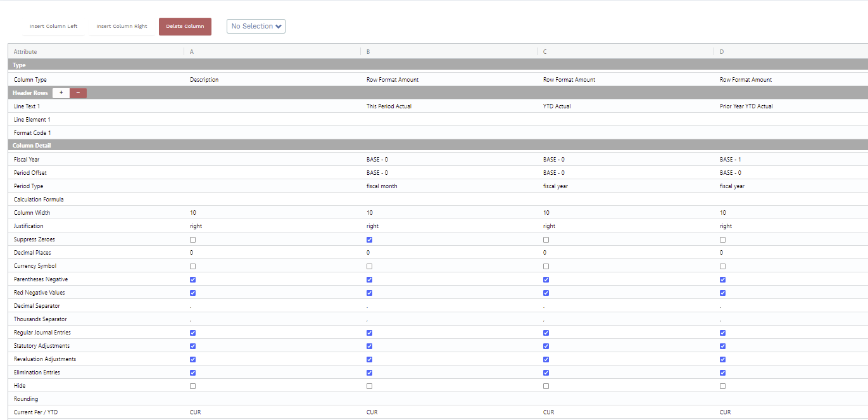This screenshot has width=868, height=420.
Task: Uncheck Suppress Zeroes for column B
Action: [370, 240]
